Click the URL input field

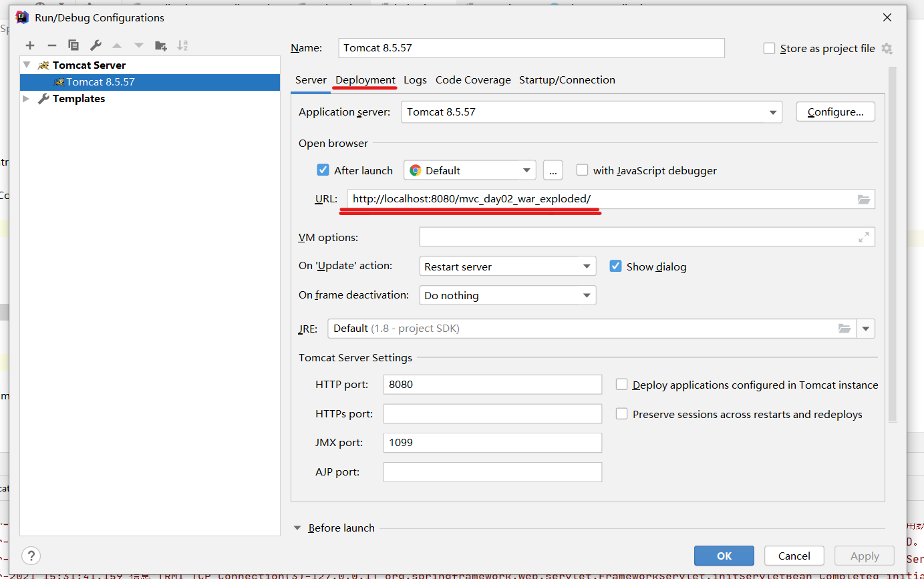click(611, 199)
